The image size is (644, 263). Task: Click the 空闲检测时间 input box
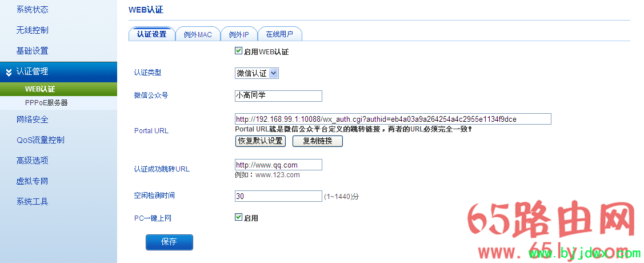[x=278, y=196]
